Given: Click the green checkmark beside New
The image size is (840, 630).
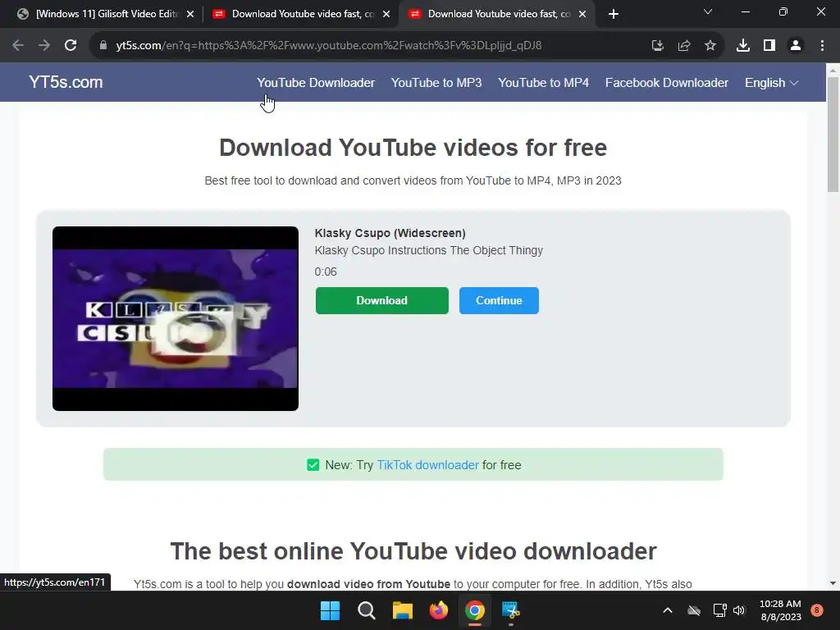Looking at the screenshot, I should 313,465.
